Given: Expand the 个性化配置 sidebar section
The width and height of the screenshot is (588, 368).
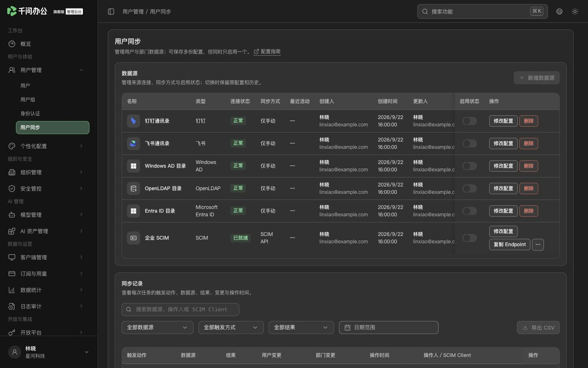Looking at the screenshot, I should pyautogui.click(x=49, y=146).
